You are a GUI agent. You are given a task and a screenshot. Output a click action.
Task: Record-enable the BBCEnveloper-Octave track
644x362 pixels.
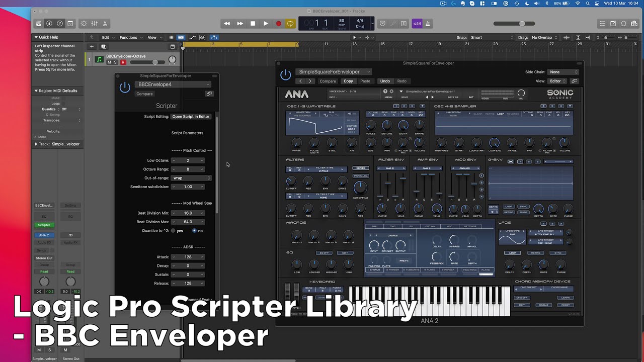pos(123,62)
